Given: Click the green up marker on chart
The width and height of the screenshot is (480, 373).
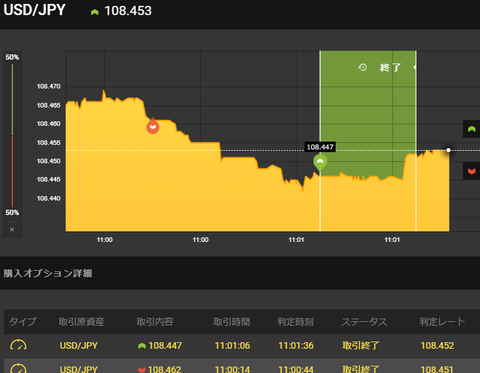Looking at the screenshot, I should [x=320, y=163].
